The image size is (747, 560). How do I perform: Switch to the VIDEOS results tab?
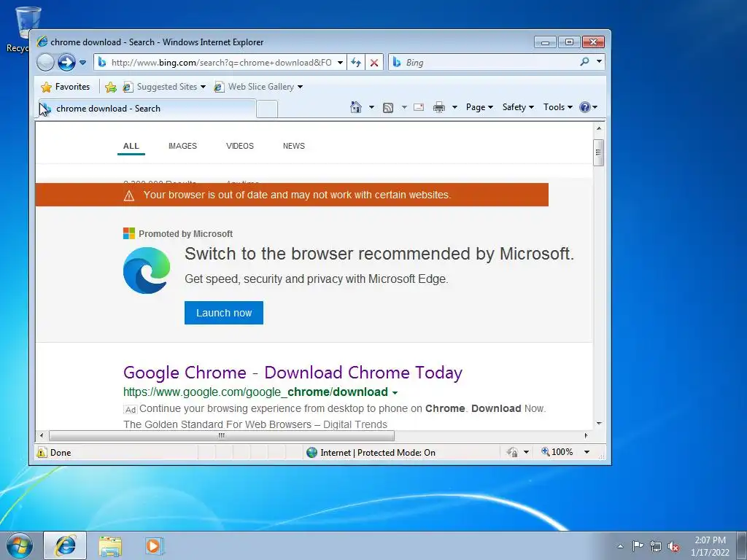[x=239, y=146]
